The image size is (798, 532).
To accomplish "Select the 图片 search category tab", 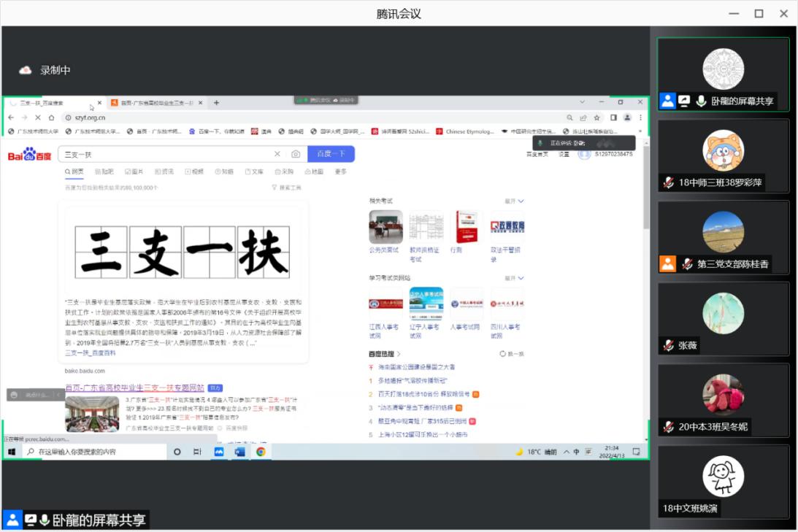I will [x=133, y=171].
